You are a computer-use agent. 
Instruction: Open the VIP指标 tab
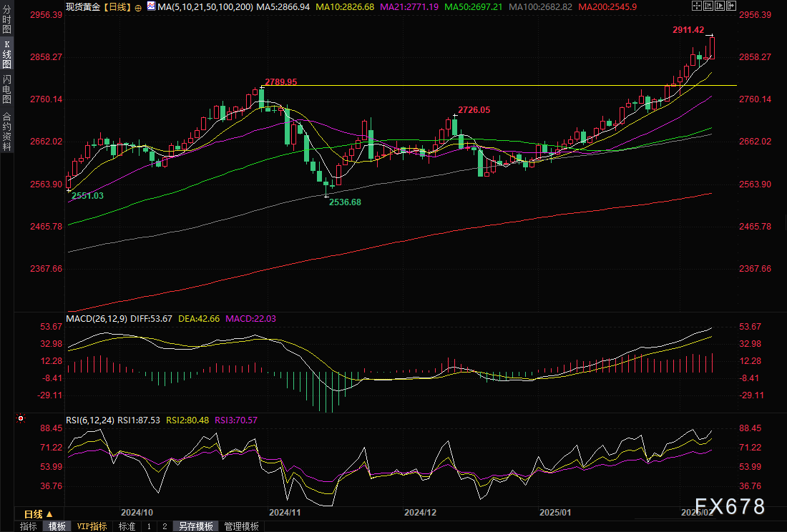[x=92, y=526]
